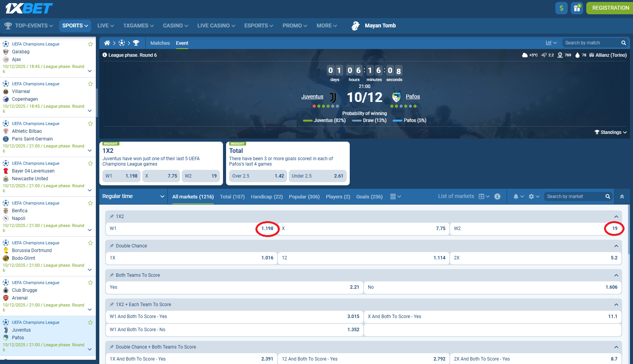This screenshot has width=633, height=364.
Task: Switch to the Matches tab
Action: tap(160, 43)
